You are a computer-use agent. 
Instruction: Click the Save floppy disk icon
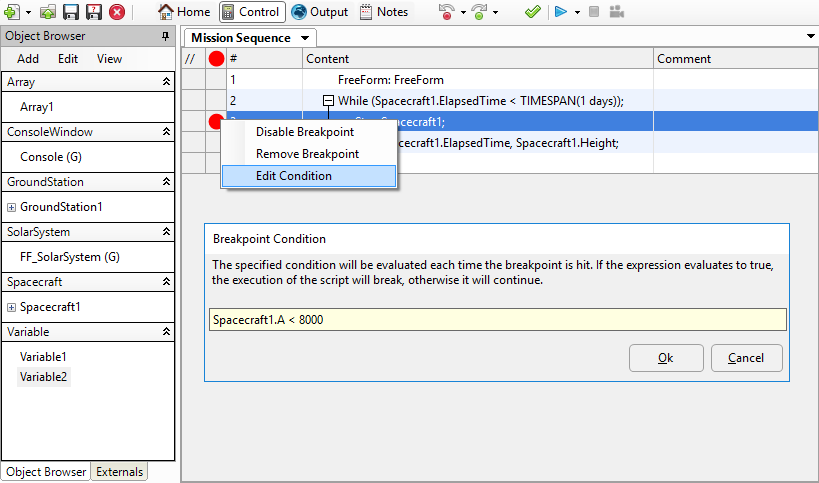click(x=71, y=11)
